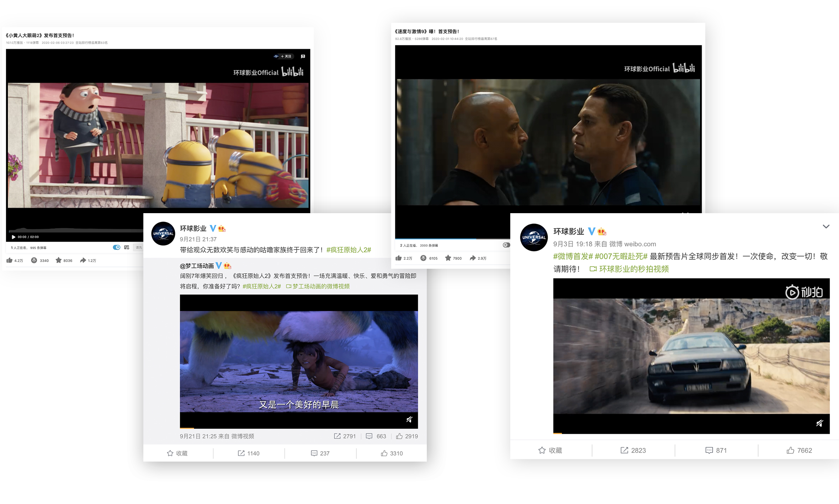
Task: Unmute the Croods 2 weibo video
Action: [409, 420]
